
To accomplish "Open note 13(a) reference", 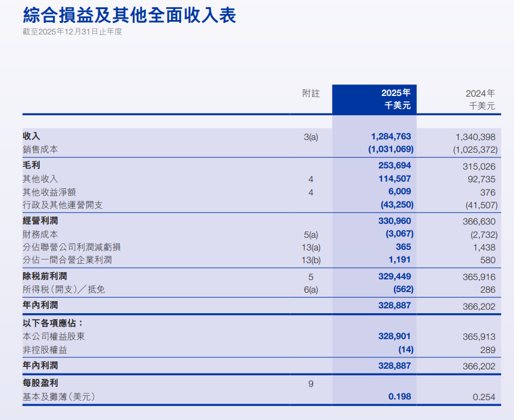I will click(311, 247).
